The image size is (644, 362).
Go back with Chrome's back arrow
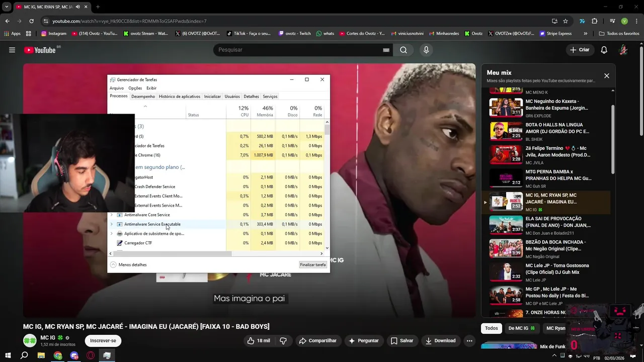(x=7, y=21)
